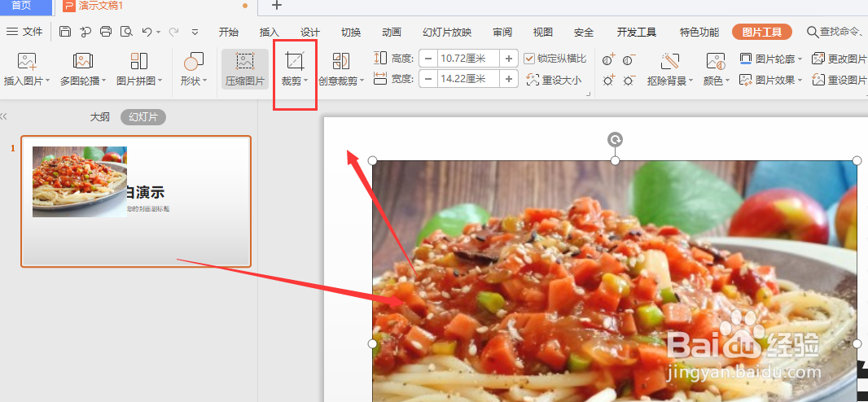Screen dimensions: 868x402
Task: Expand the 图片拼图 dropdown arrow
Action: pyautogui.click(x=160, y=81)
